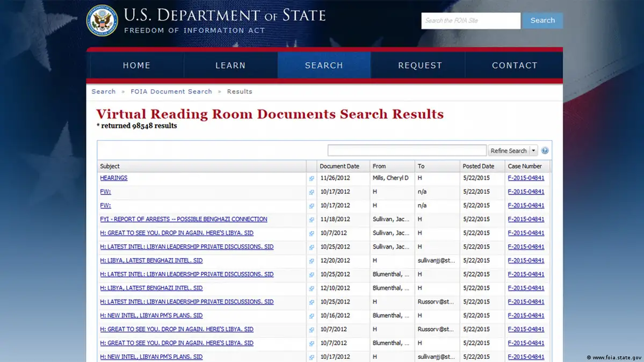Focus the Search the FOIA Site field
644x362 pixels.
[x=471, y=20]
